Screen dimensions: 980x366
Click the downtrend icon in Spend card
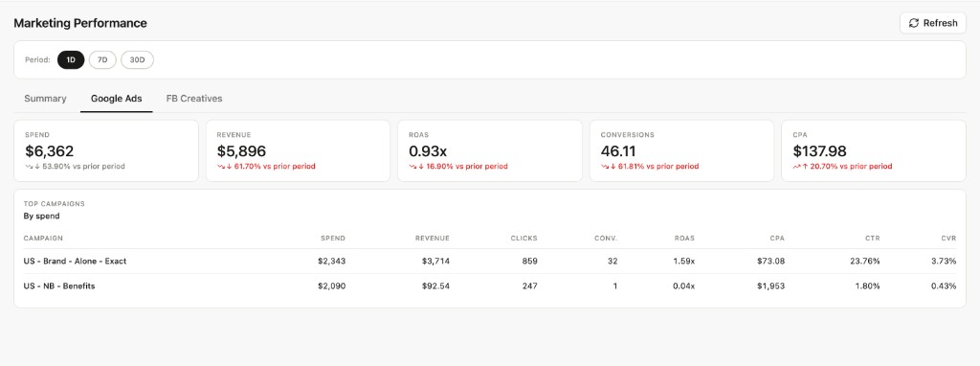click(x=29, y=167)
